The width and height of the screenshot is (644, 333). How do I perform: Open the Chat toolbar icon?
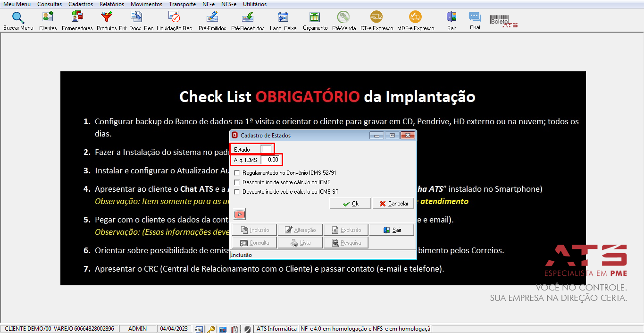click(475, 21)
